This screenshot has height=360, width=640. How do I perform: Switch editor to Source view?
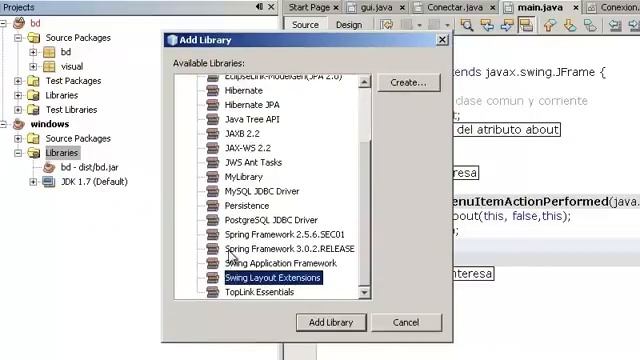[305, 25]
